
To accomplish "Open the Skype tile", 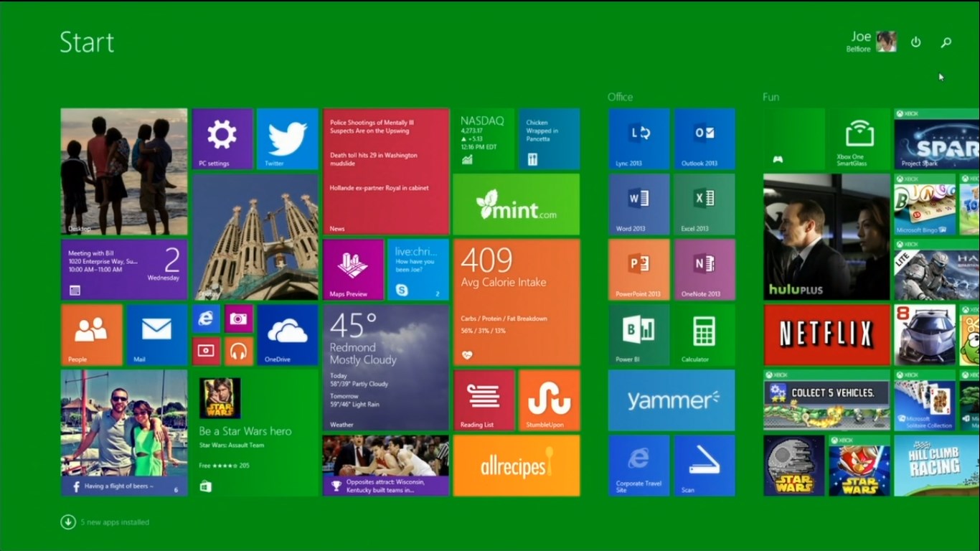I will pos(418,270).
